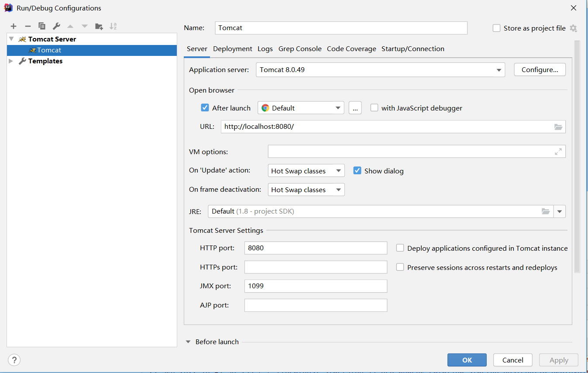Switch to Grep Console tab

tap(300, 49)
